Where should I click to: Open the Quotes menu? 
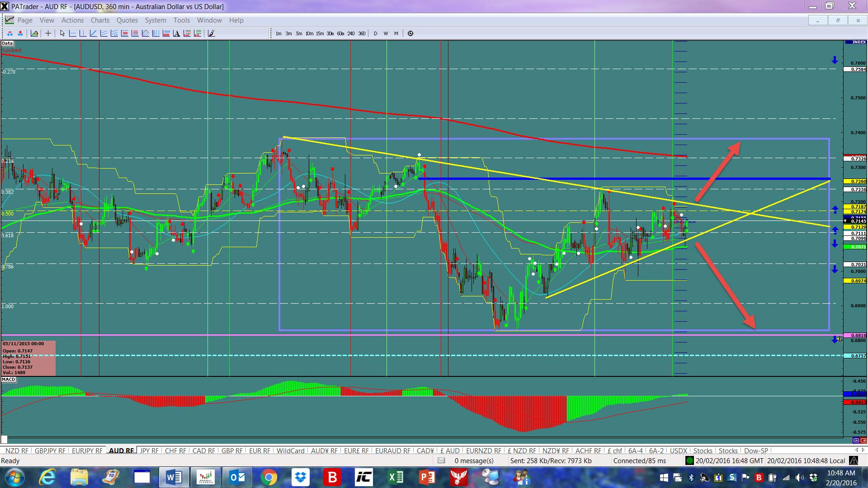pyautogui.click(x=127, y=20)
